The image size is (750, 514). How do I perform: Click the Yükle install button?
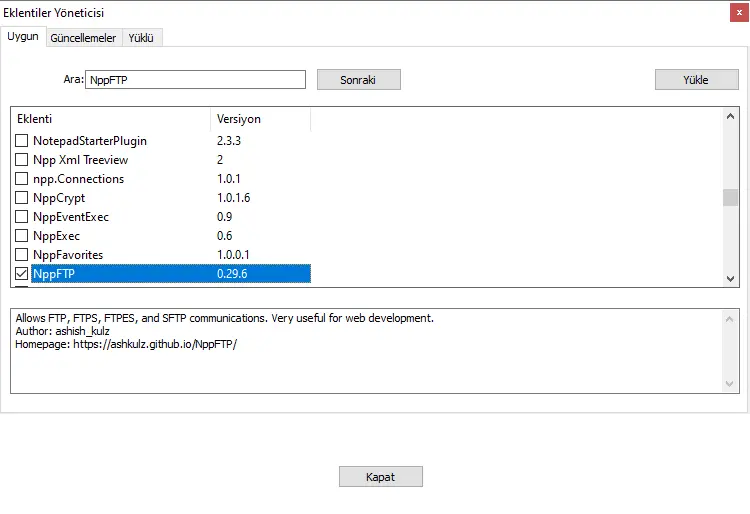pyautogui.click(x=696, y=80)
